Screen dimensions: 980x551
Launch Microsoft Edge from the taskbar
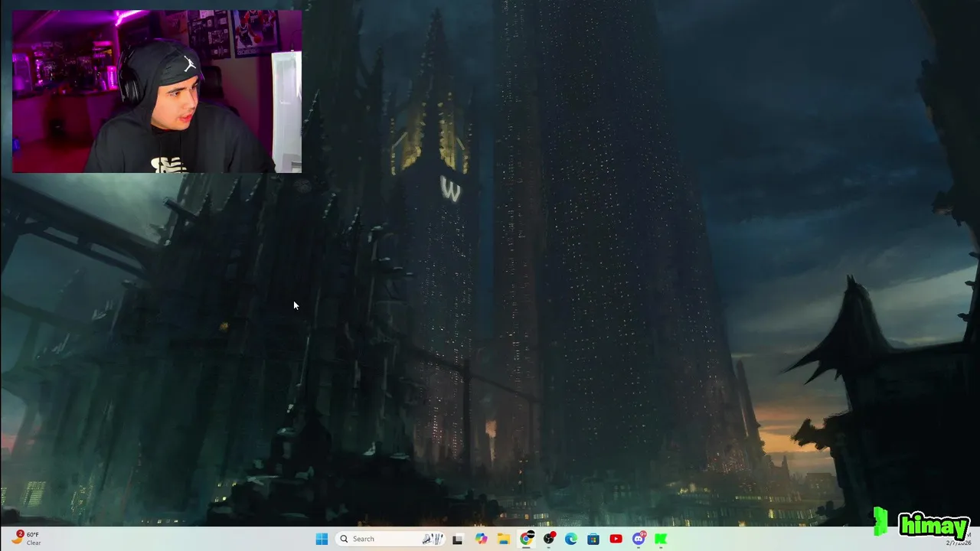pyautogui.click(x=571, y=539)
